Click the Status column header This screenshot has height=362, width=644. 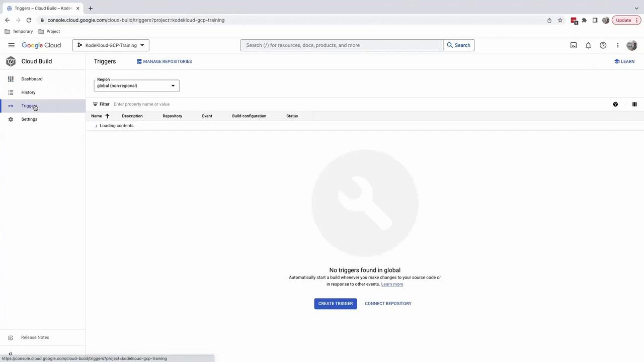point(292,116)
